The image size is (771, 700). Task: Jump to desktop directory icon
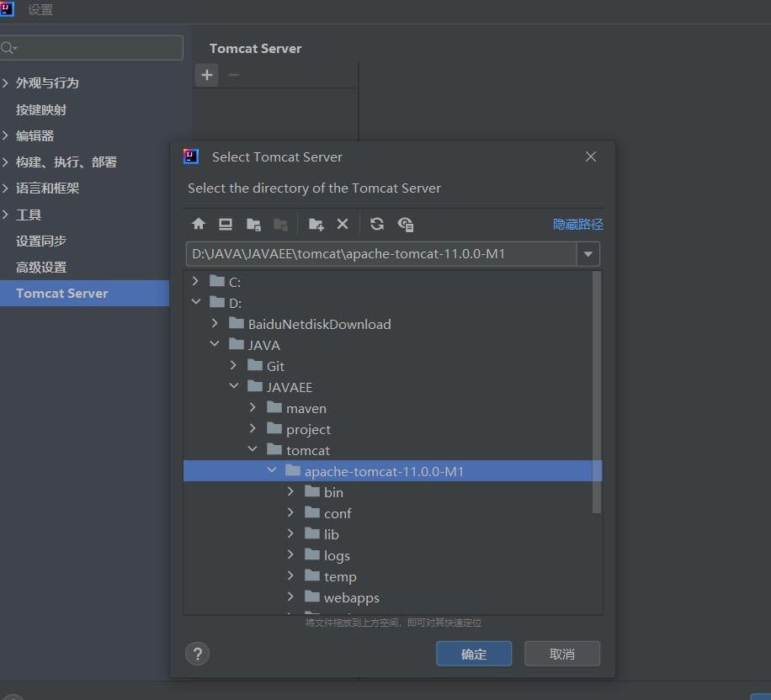tap(226, 224)
